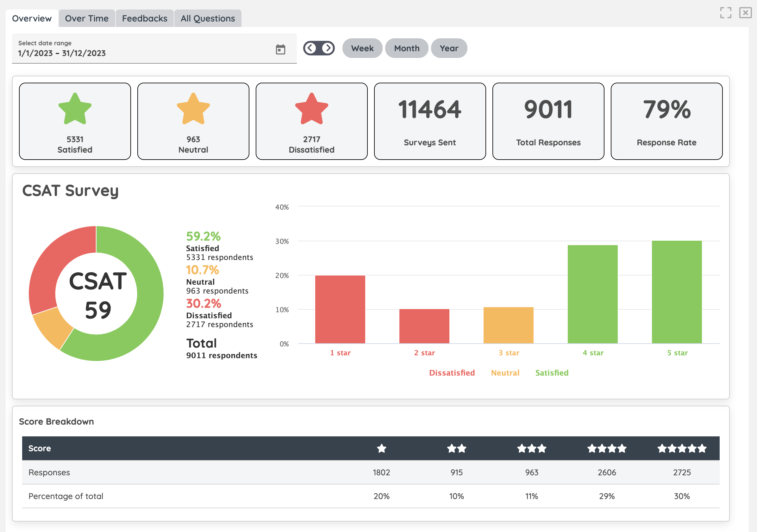Image resolution: width=757 pixels, height=532 pixels.
Task: Click the fullscreen expand icon
Action: [x=725, y=13]
